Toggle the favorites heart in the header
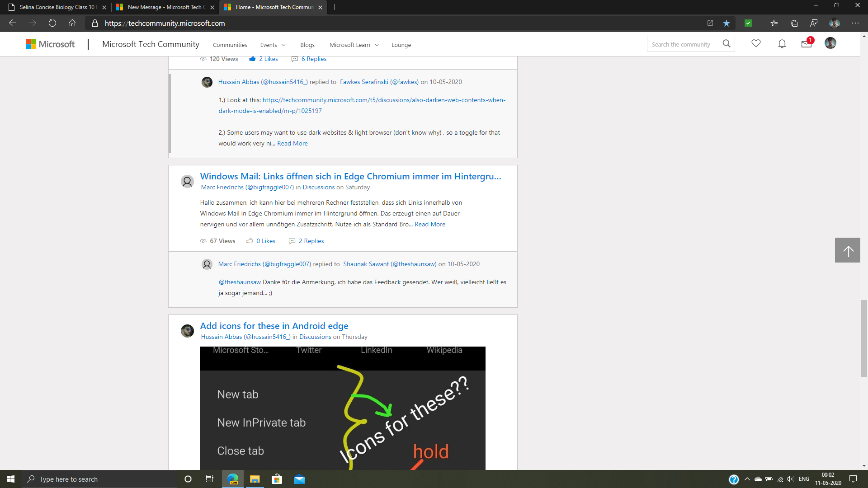 tap(756, 44)
